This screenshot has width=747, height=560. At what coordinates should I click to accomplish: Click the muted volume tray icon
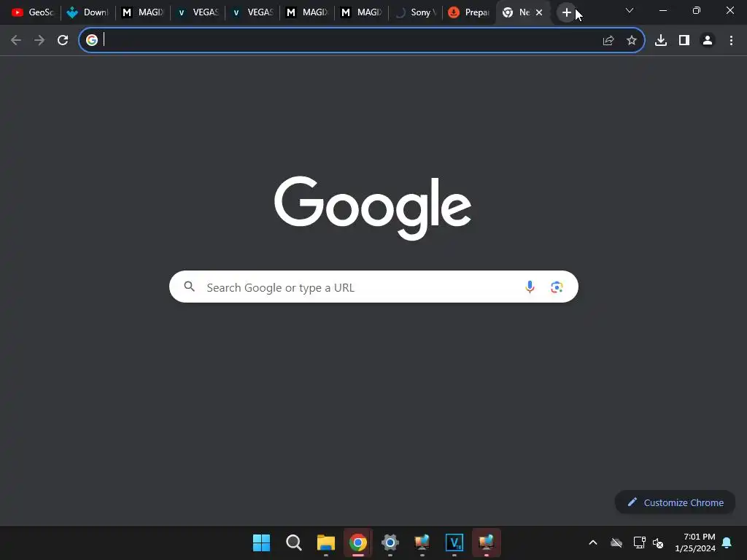click(659, 542)
